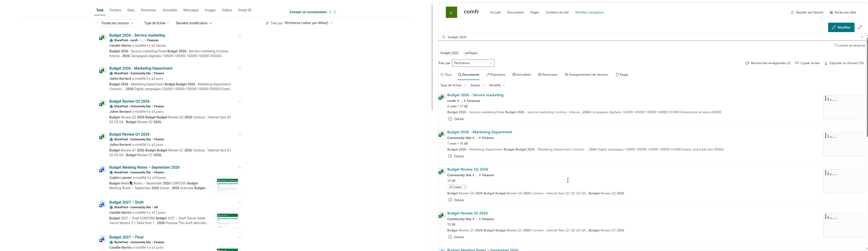Image resolution: width=868 pixels, height=251 pixels.
Task: Click thumbs-down feedback icon
Action: point(335,12)
